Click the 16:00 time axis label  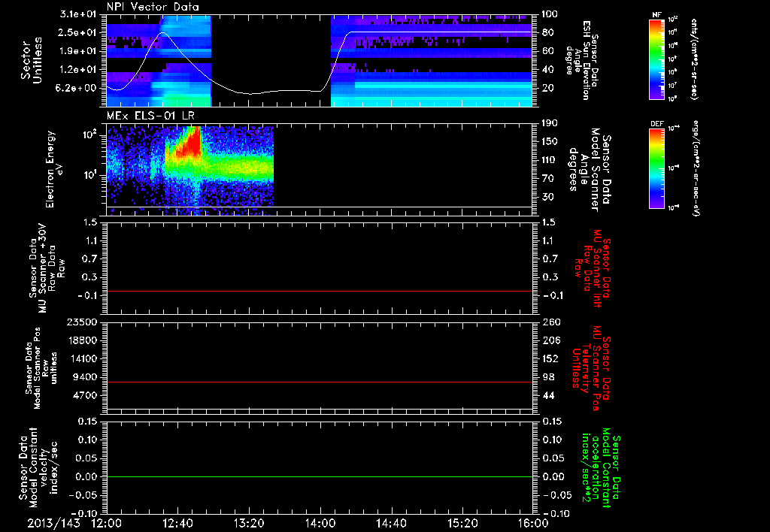pyautogui.click(x=533, y=523)
